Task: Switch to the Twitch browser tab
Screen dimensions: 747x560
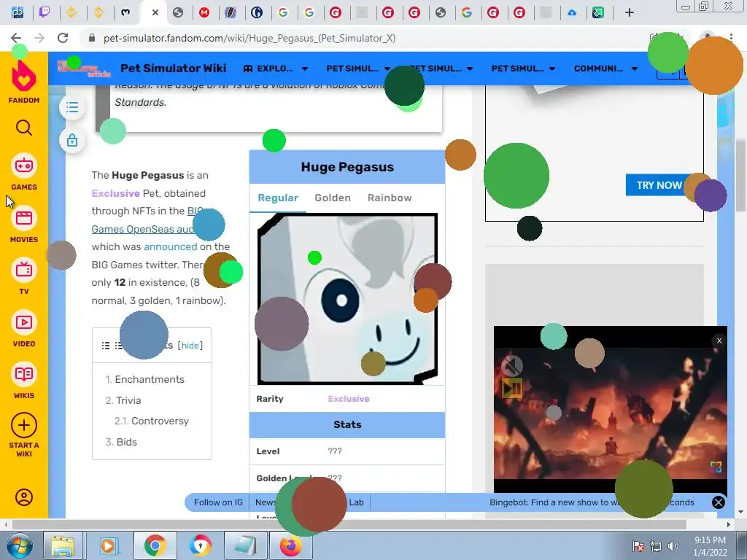Action: (44, 12)
